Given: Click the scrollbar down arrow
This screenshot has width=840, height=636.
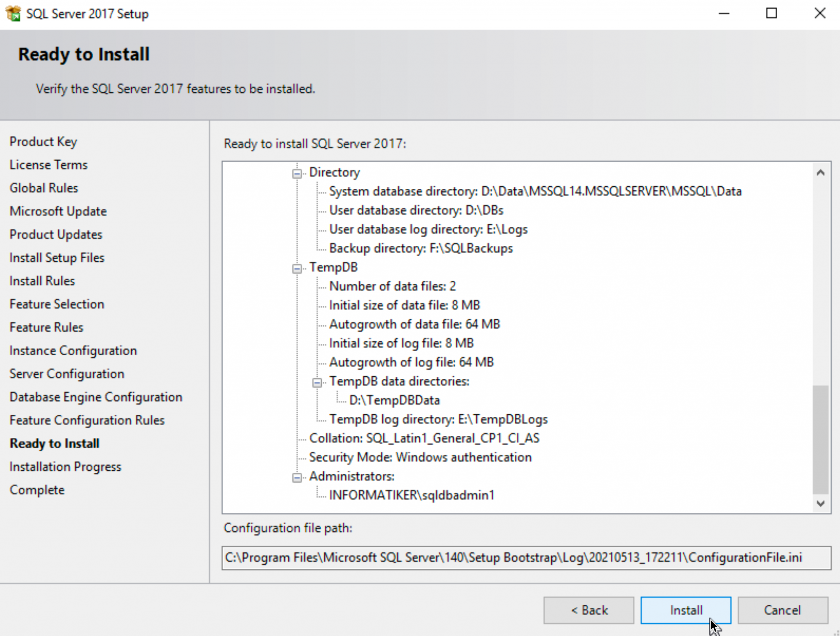Looking at the screenshot, I should [x=820, y=503].
